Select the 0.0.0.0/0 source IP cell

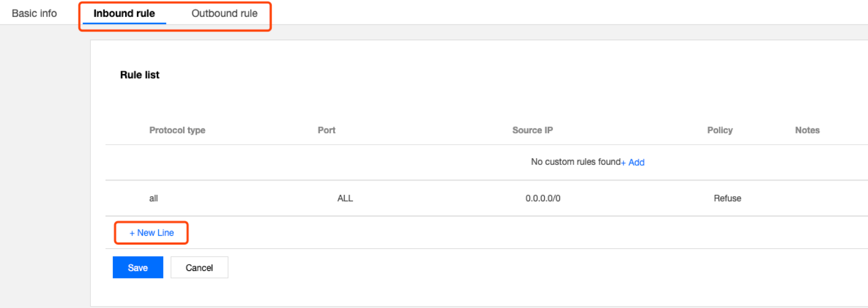[x=543, y=198]
